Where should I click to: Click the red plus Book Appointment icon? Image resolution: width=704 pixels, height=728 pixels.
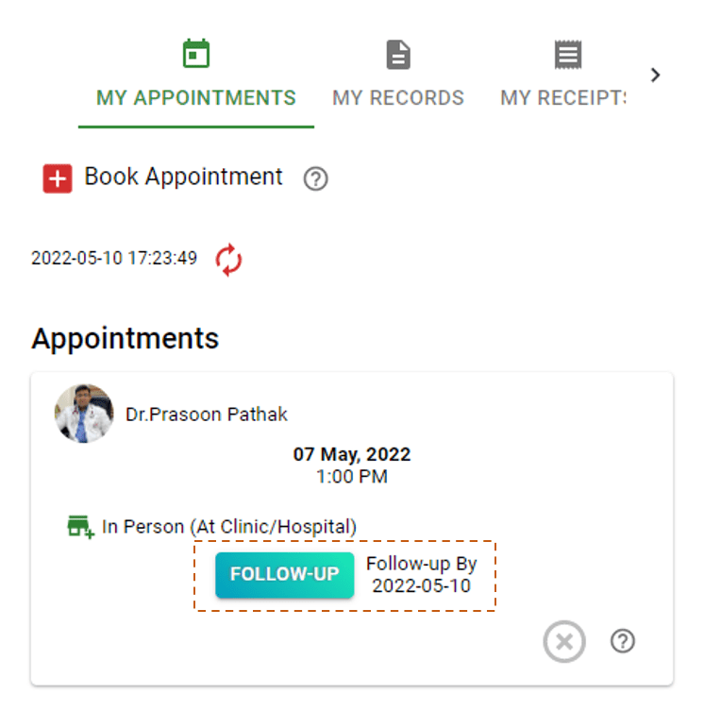pyautogui.click(x=58, y=178)
